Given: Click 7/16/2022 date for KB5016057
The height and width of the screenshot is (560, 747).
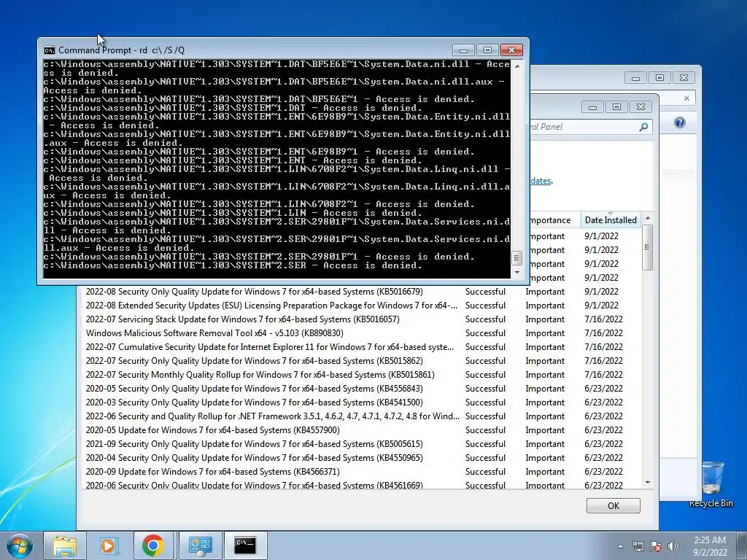Looking at the screenshot, I should (x=603, y=319).
